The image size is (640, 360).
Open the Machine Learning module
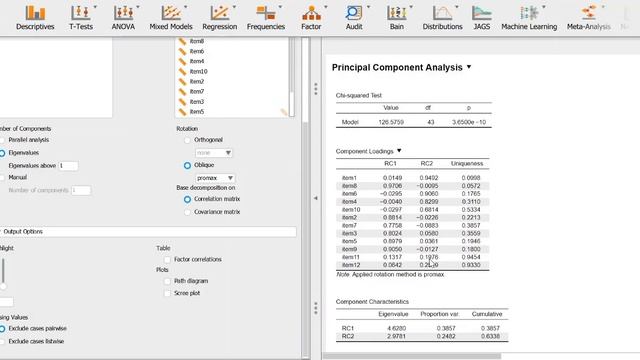[529, 18]
